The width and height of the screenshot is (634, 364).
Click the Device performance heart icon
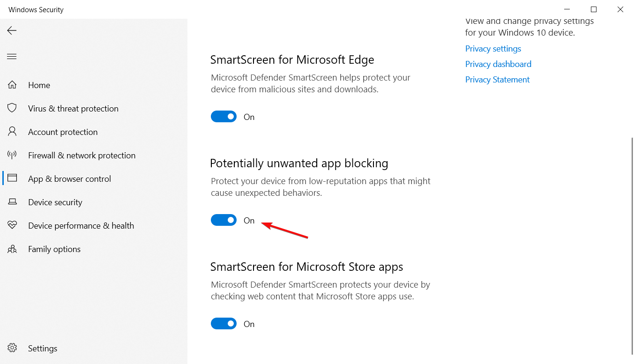point(12,225)
